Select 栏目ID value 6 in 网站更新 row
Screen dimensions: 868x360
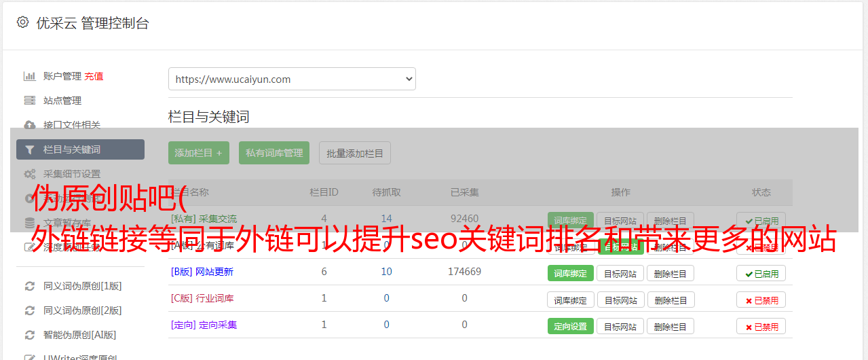324,272
